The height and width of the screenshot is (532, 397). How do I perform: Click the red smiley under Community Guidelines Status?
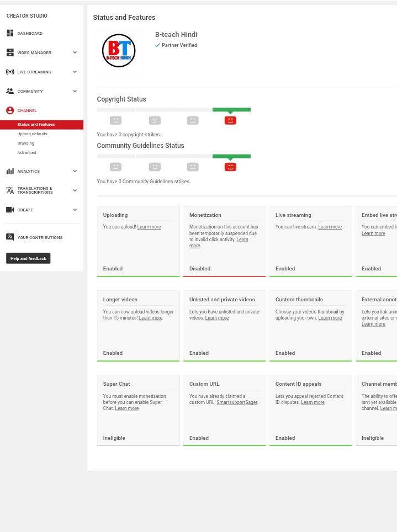tap(230, 167)
